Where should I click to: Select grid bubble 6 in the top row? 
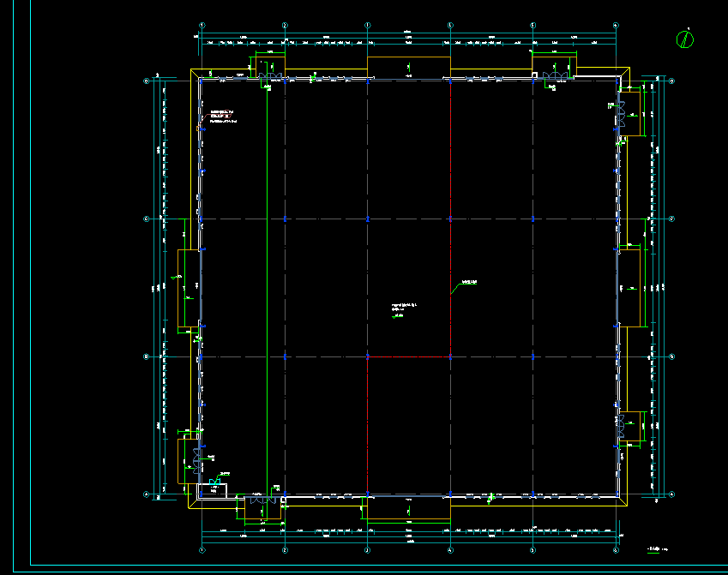pyautogui.click(x=616, y=25)
